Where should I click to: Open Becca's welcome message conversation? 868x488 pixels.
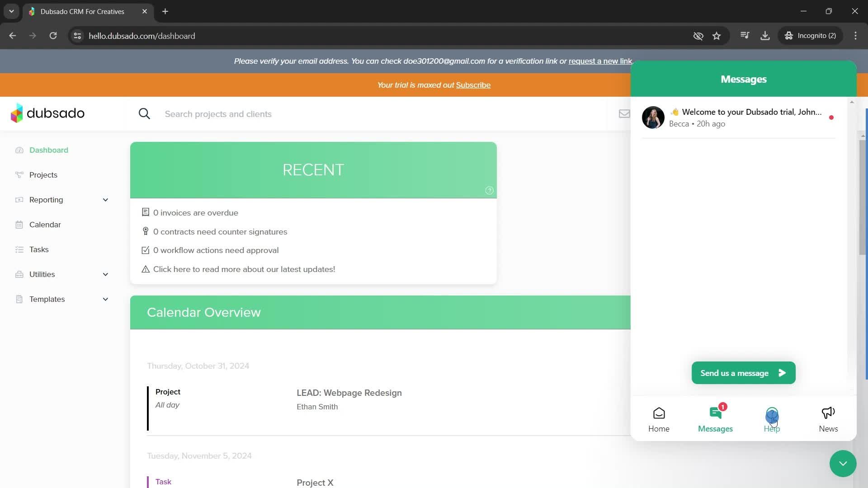click(x=738, y=117)
